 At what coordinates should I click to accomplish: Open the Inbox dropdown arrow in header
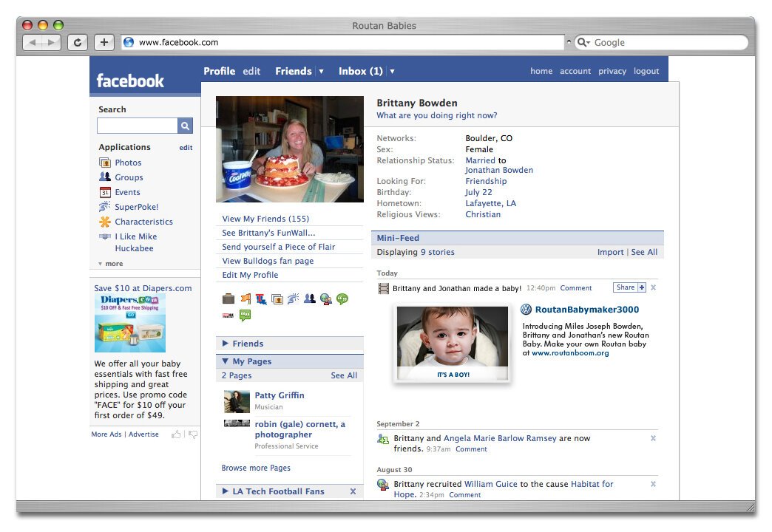393,72
